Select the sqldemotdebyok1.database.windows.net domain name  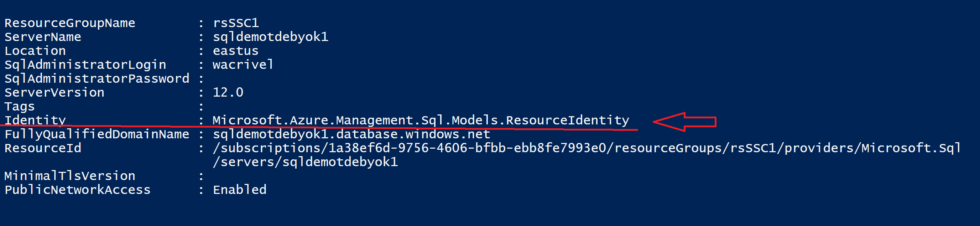(351, 134)
